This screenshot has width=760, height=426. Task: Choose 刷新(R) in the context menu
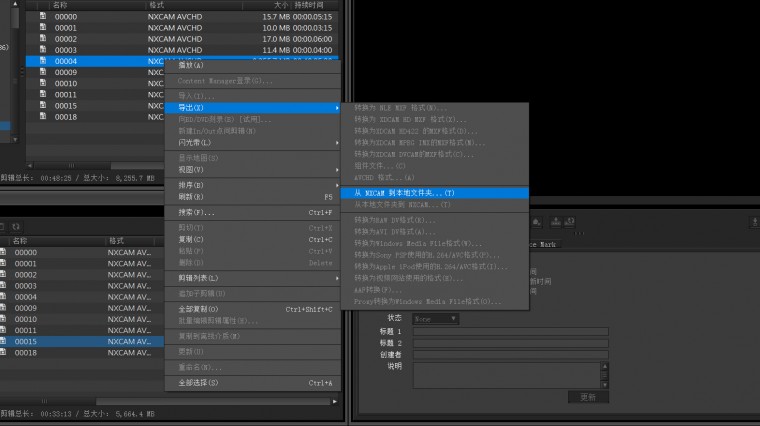click(252, 197)
